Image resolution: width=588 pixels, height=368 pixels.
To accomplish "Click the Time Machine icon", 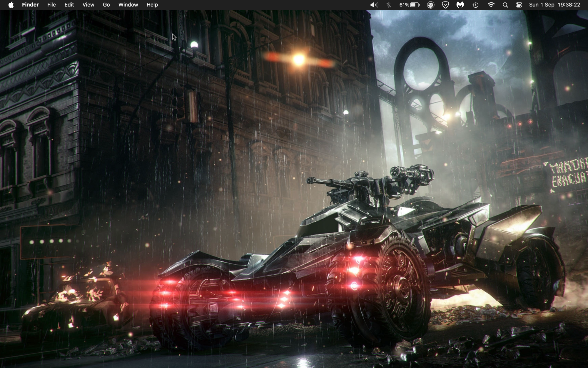I will (x=475, y=5).
